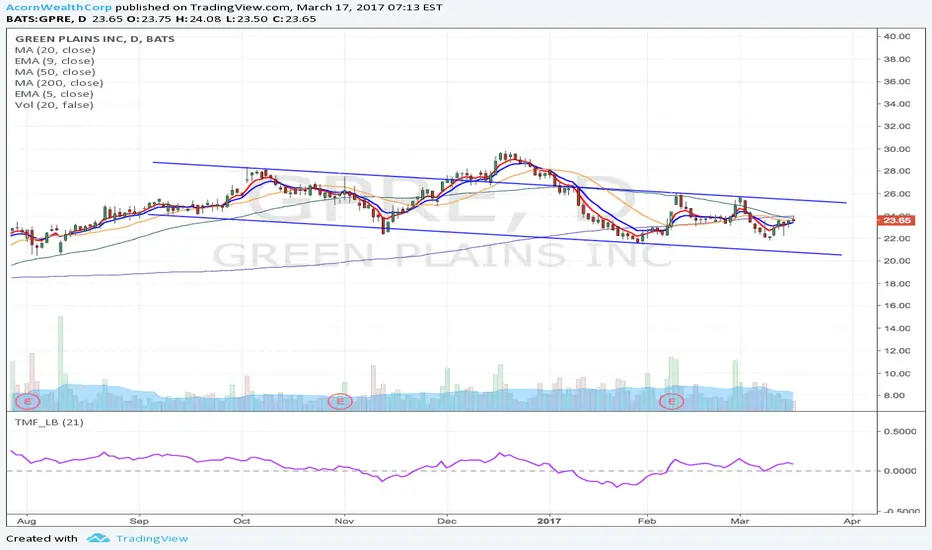Screen dimensions: 932x550
Task: Click the red 23.65 current price label
Action: point(896,221)
